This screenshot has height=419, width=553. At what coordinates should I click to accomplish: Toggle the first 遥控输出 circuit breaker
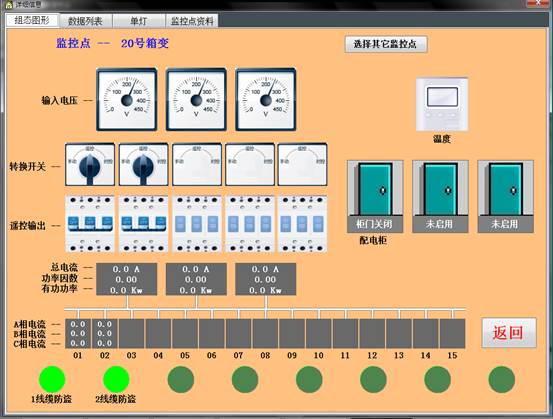tap(90, 224)
